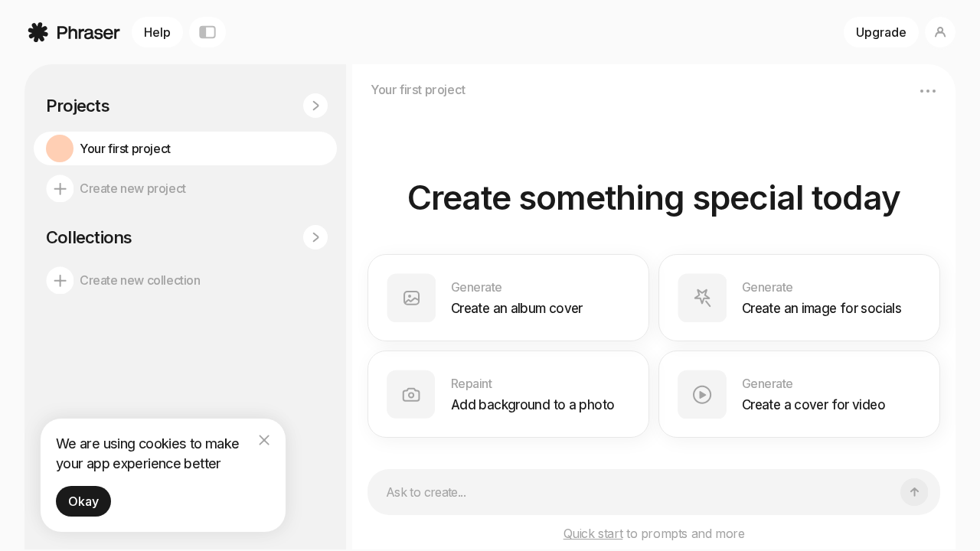980x551 pixels.
Task: Select the sparkle icon for socials image
Action: (x=702, y=298)
